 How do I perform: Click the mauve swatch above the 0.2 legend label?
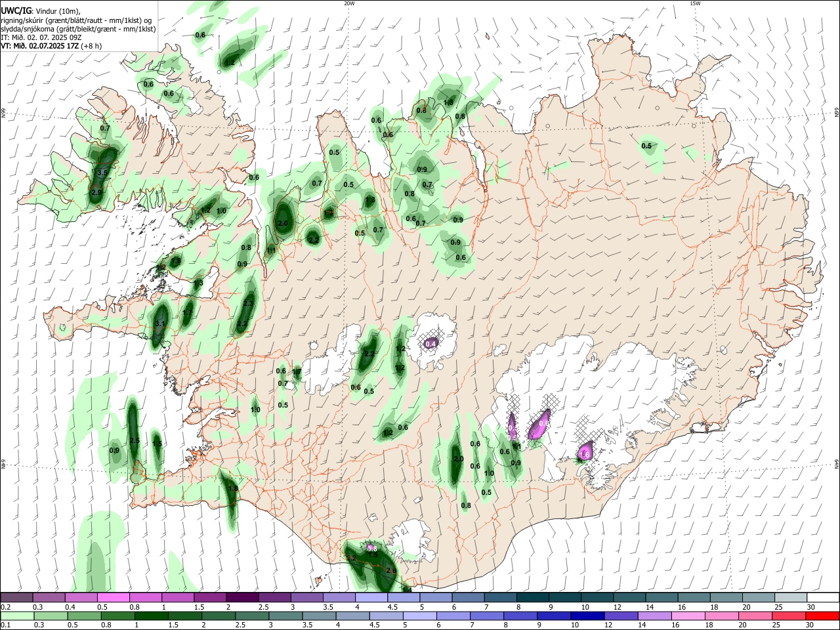[16, 598]
